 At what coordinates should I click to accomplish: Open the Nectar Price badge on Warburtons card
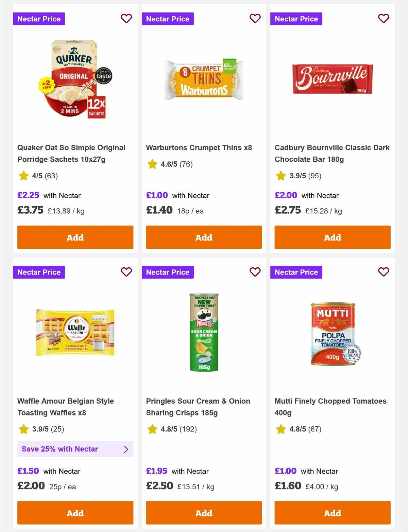168,19
